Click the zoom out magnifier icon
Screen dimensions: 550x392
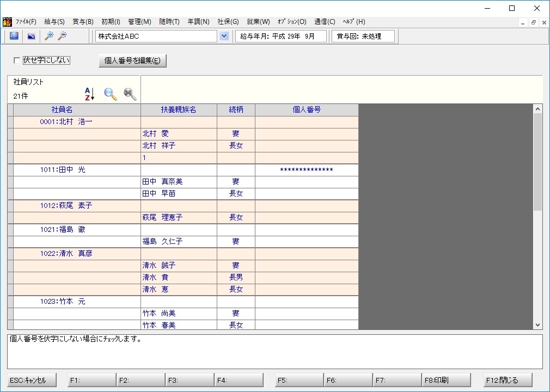click(62, 36)
